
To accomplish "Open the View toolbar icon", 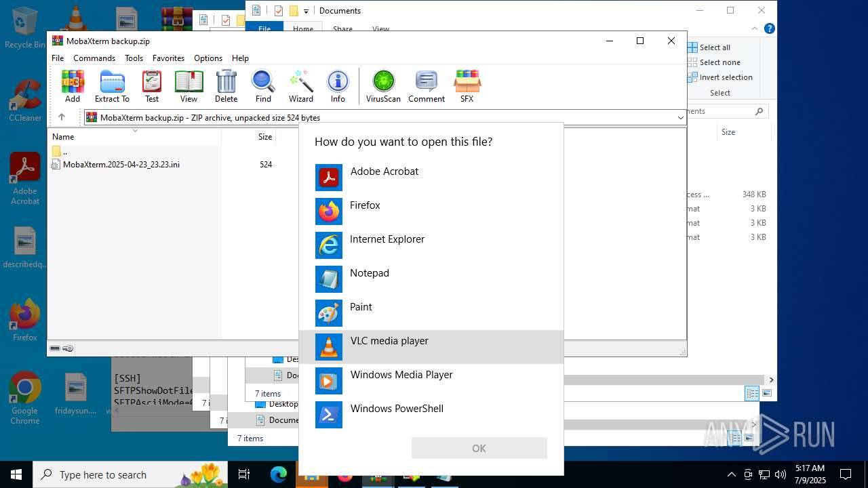I will 189,86.
